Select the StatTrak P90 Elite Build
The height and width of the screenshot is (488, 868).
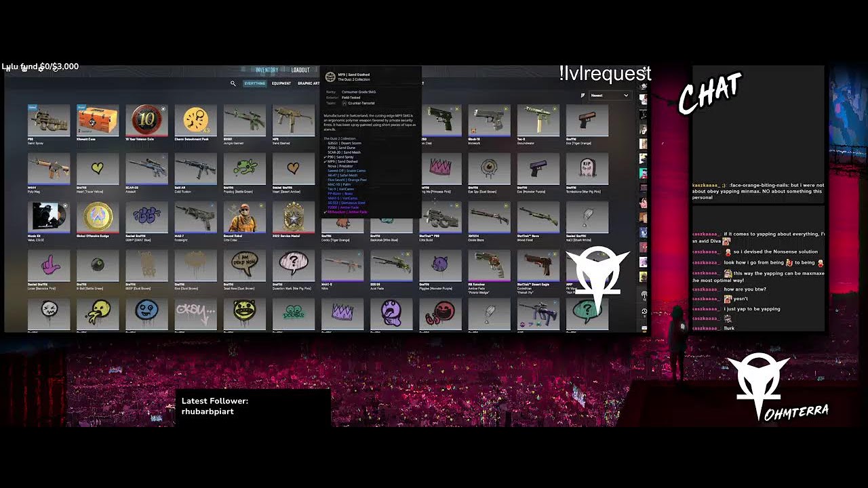coord(440,218)
